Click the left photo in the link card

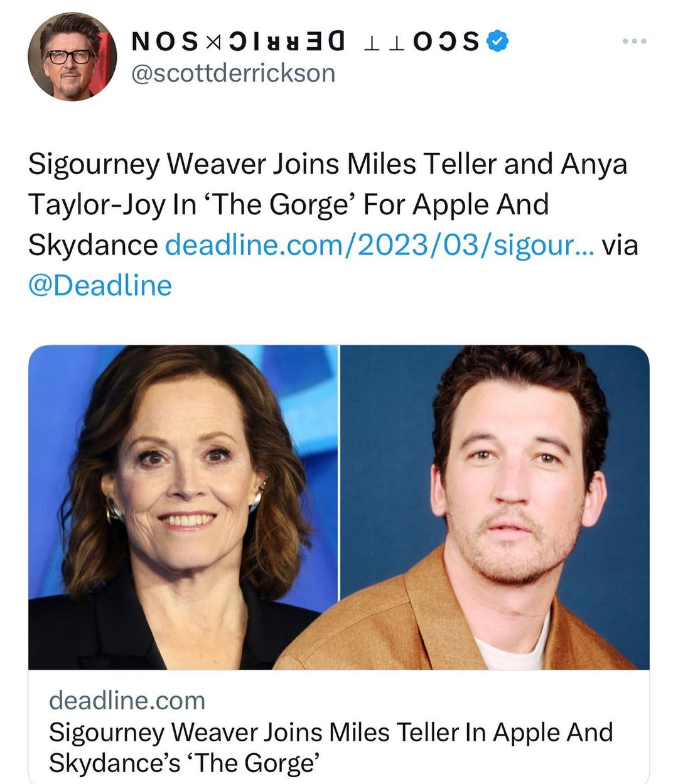(183, 506)
